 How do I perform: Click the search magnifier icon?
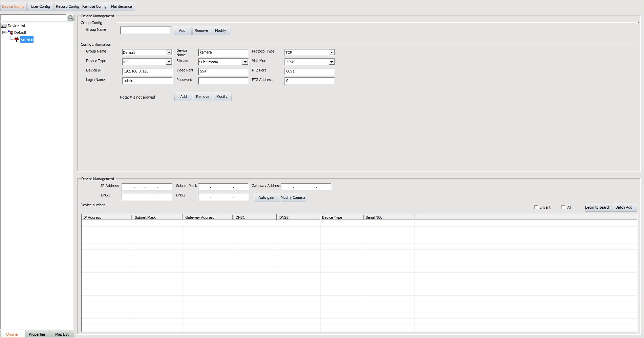coord(70,18)
